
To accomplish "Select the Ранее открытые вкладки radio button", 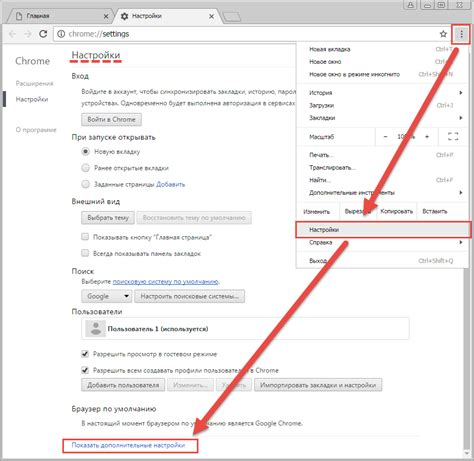I will [86, 168].
